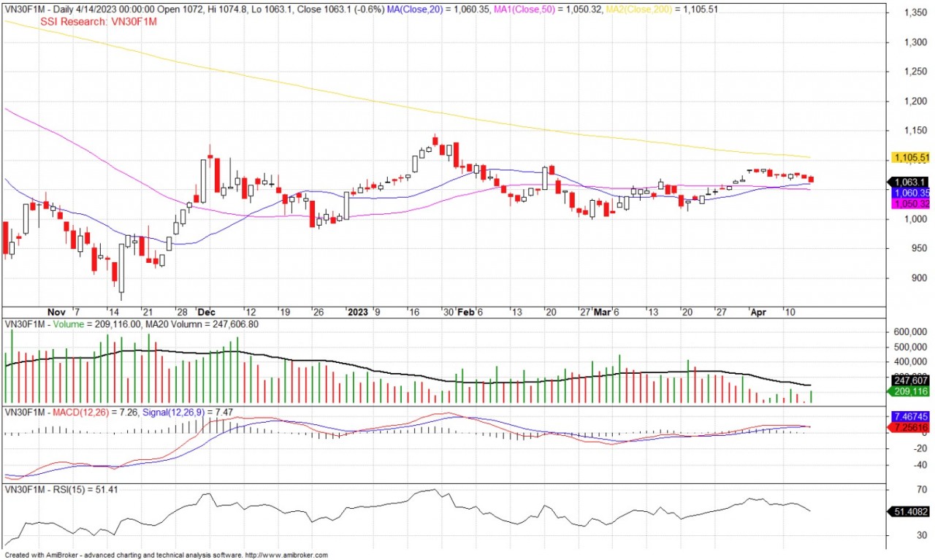Screen dimensions: 935x560
Task: Click the 'Dec' date axis label
Action: (x=207, y=311)
